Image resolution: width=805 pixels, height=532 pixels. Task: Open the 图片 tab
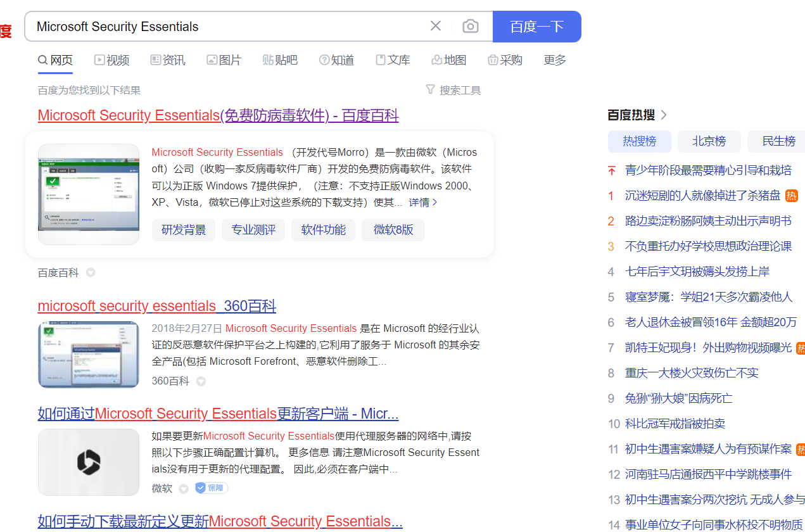pos(224,60)
